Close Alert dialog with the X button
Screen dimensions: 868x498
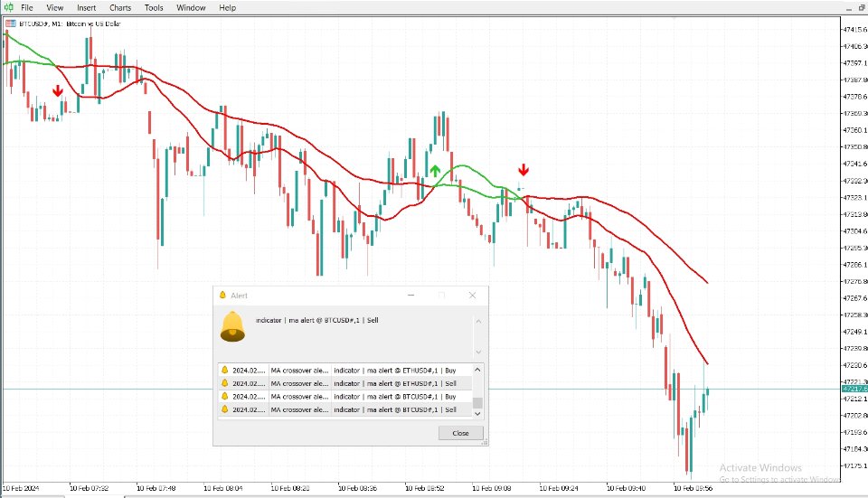[472, 295]
